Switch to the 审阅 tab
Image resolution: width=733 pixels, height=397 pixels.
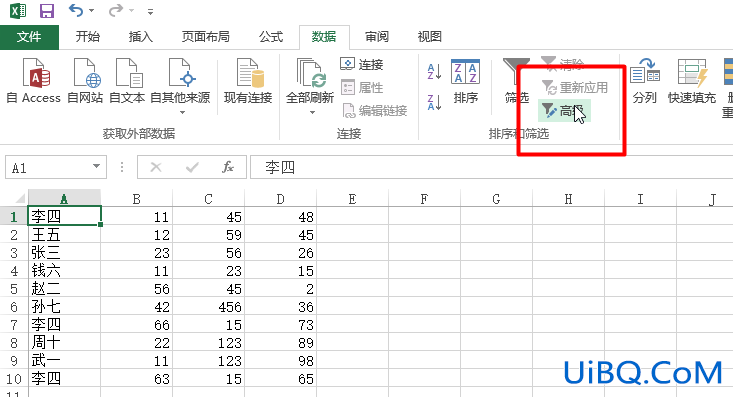click(x=377, y=36)
